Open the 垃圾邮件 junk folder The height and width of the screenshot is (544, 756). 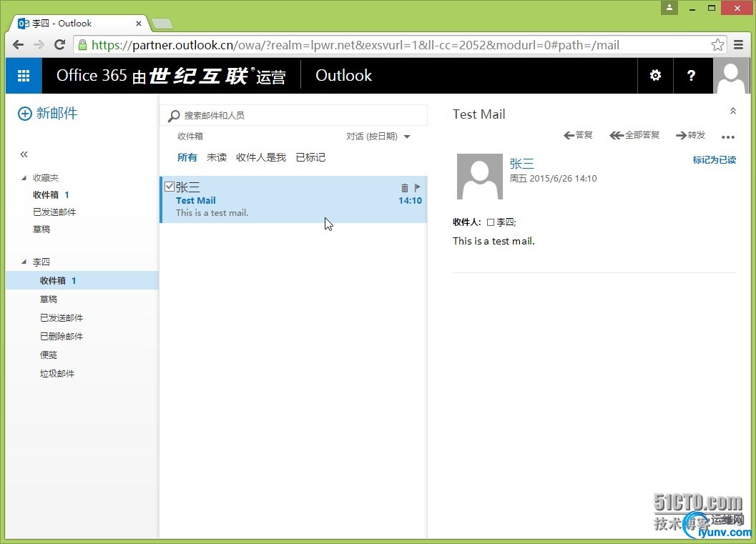point(57,373)
